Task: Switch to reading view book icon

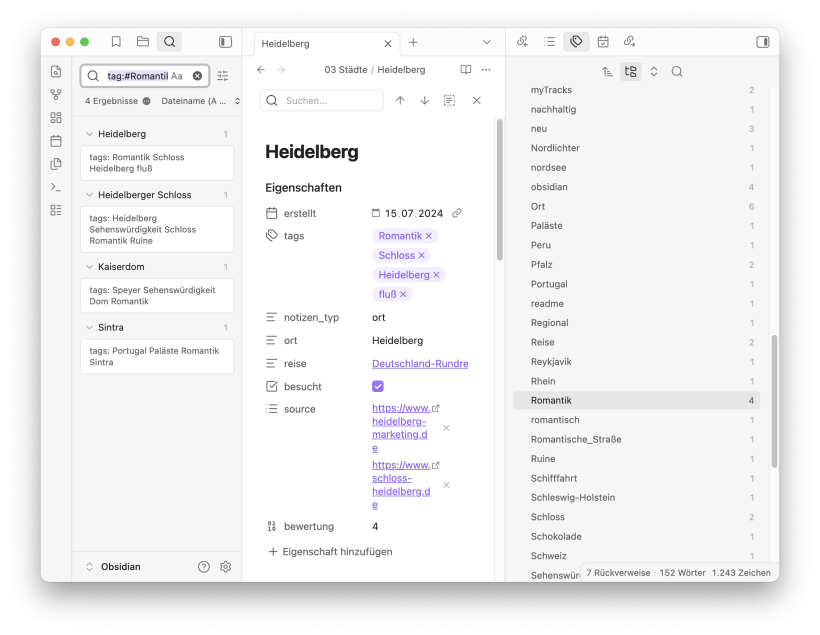Action: pyautogui.click(x=465, y=70)
